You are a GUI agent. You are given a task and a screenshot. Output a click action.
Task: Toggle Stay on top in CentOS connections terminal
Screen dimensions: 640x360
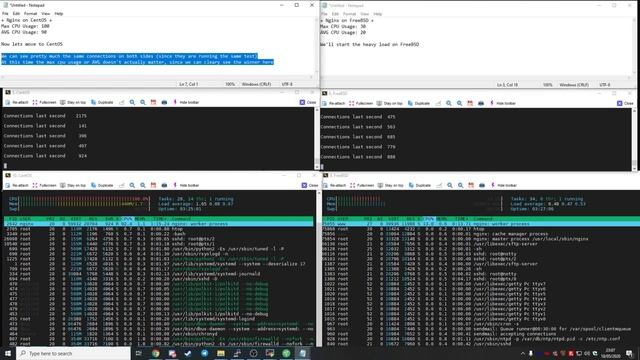click(x=73, y=102)
